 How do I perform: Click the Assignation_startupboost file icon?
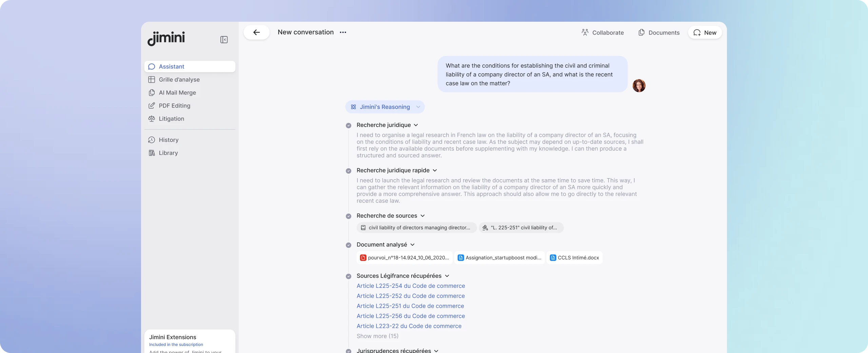point(461,258)
